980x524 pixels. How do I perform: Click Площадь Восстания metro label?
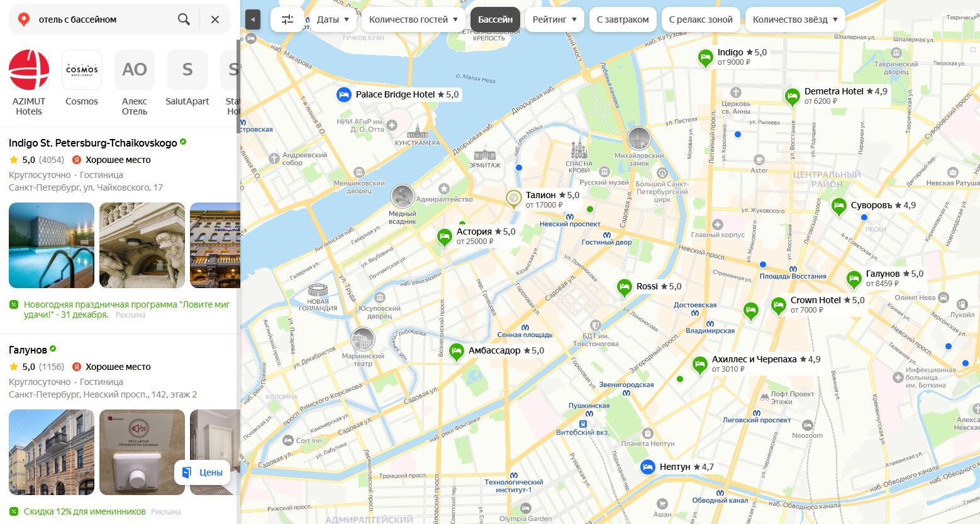point(793,276)
